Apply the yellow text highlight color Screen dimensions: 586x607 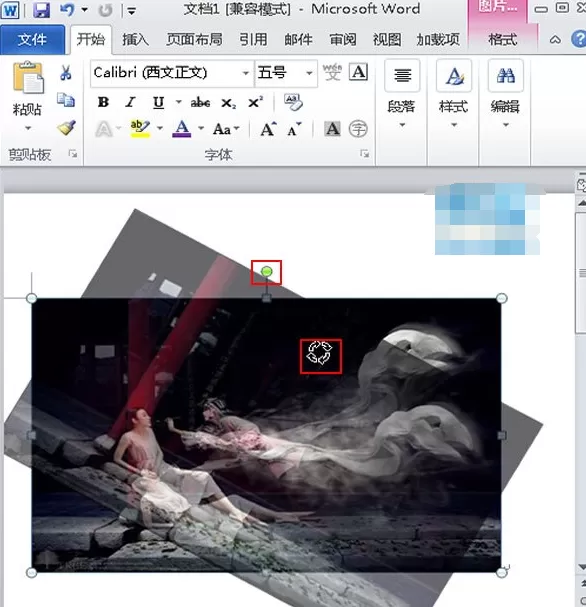[x=140, y=129]
